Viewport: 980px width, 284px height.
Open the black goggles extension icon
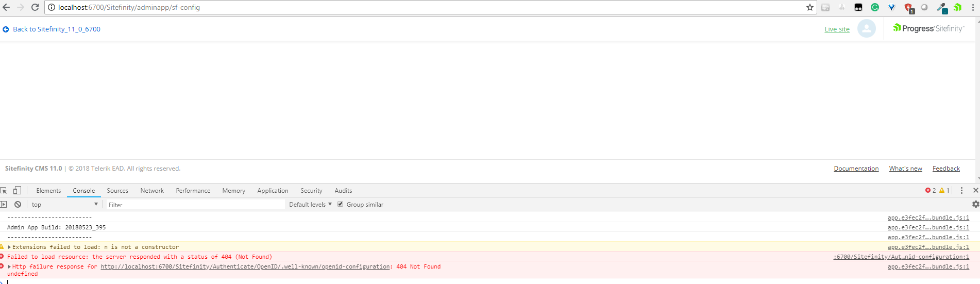click(x=858, y=7)
